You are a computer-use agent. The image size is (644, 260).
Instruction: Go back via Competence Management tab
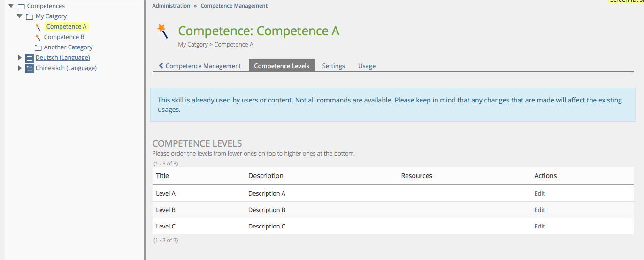pos(200,66)
